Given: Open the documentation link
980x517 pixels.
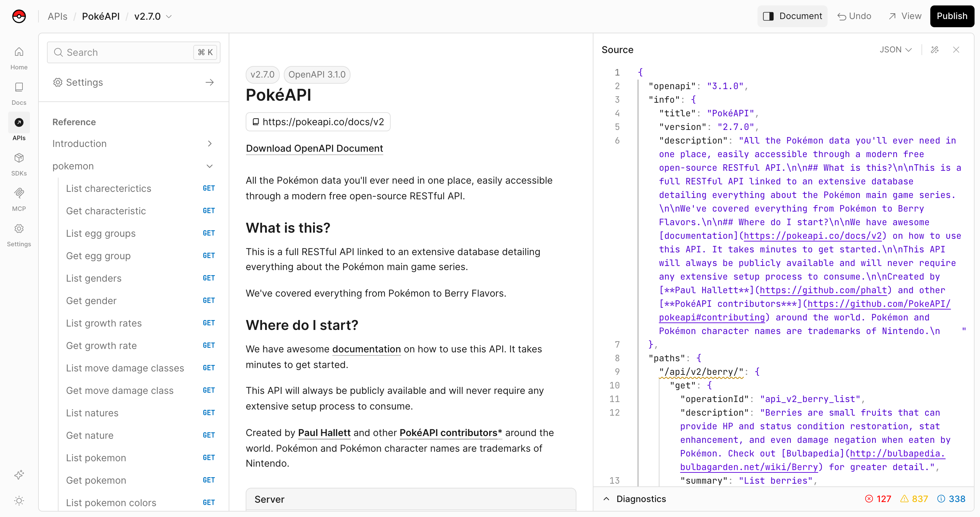Looking at the screenshot, I should point(366,349).
